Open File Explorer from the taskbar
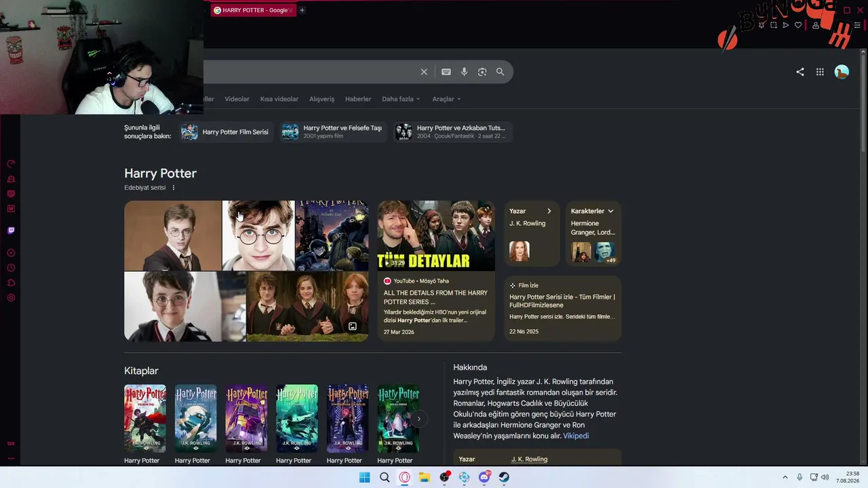 click(425, 477)
